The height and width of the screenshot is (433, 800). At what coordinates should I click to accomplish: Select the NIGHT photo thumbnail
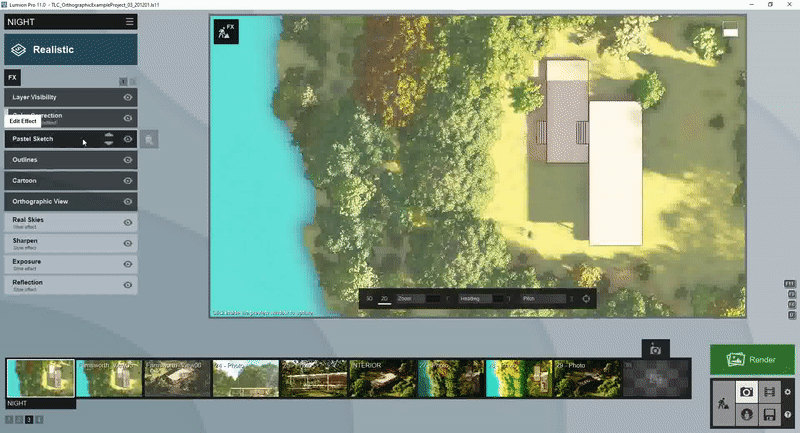(x=41, y=378)
